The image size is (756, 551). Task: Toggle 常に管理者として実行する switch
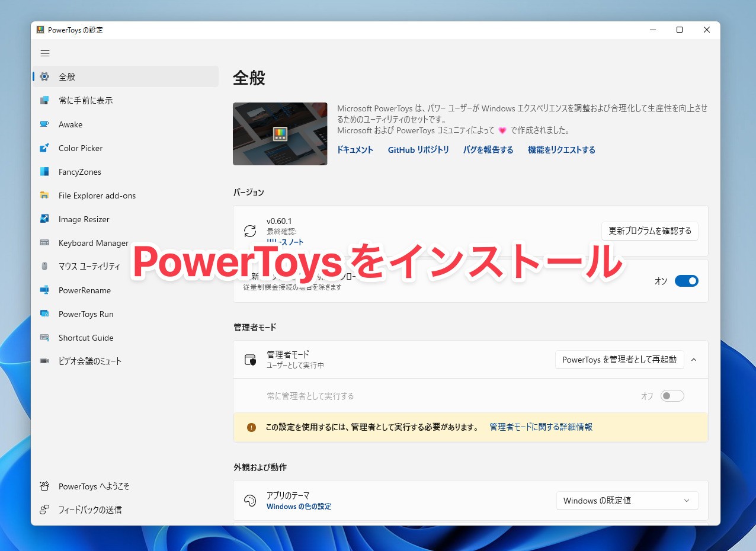point(672,396)
